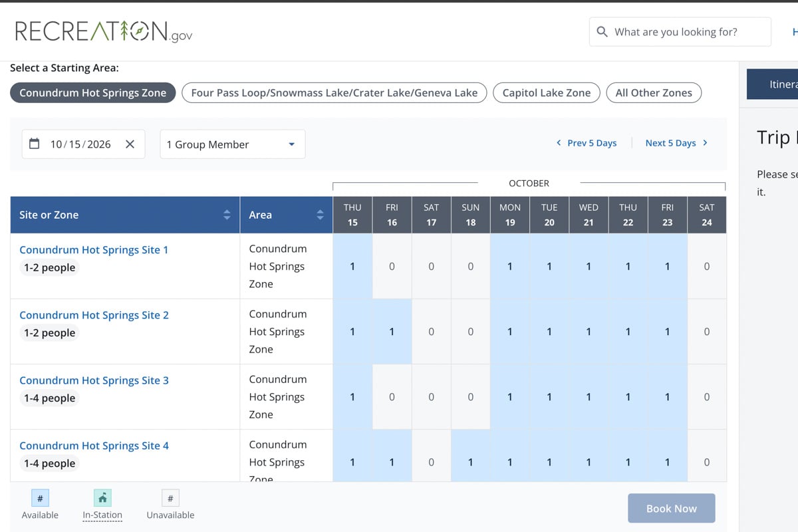Click the search magnifier icon
The height and width of the screenshot is (532, 798).
click(602, 32)
